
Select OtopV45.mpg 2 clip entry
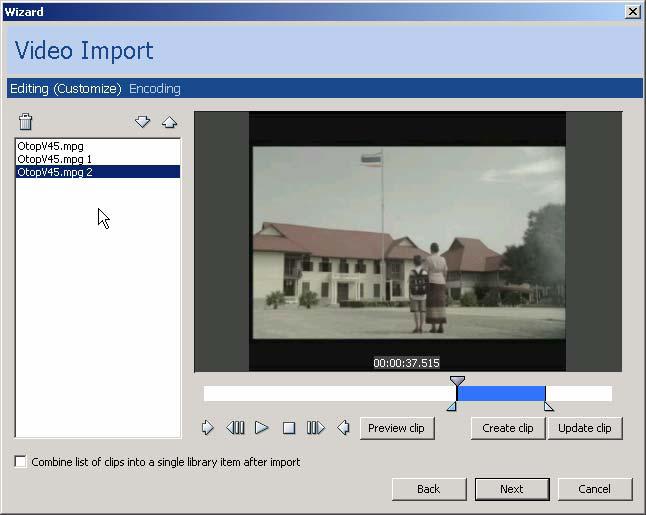[55, 172]
